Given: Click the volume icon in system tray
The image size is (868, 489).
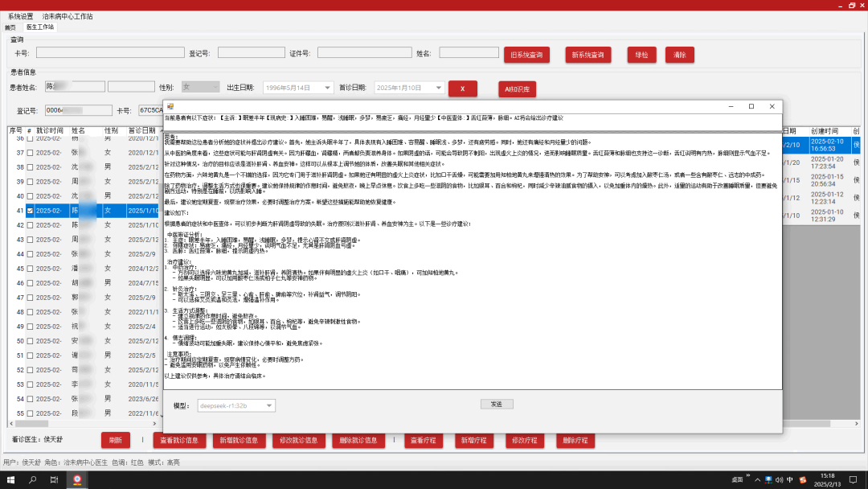Looking at the screenshot, I should pos(780,480).
